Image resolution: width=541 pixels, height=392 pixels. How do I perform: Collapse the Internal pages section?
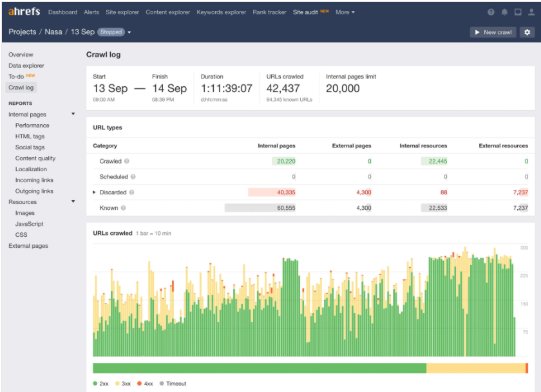pyautogui.click(x=73, y=115)
